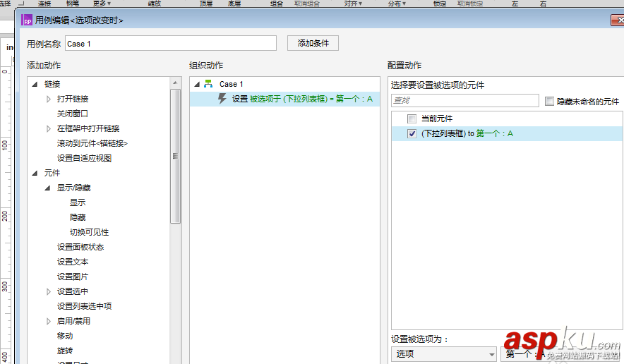Select the 设置图片 action

(x=73, y=277)
